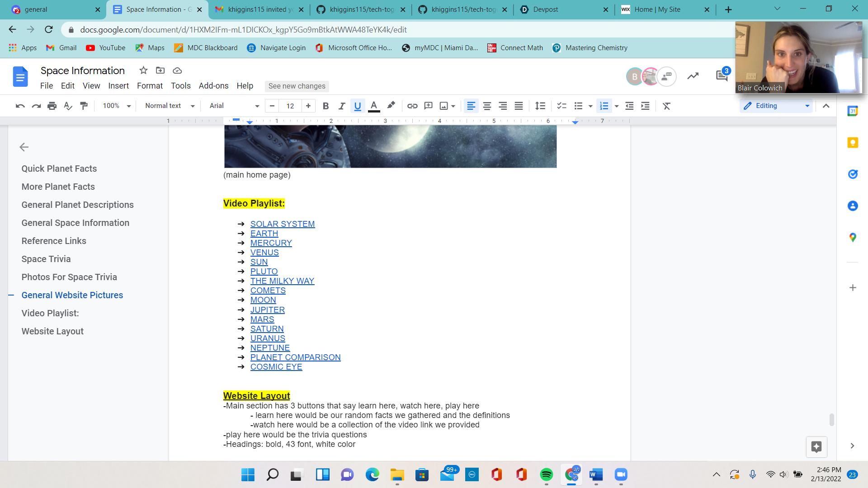Image resolution: width=868 pixels, height=488 pixels.
Task: Click See new changes button
Action: point(297,86)
